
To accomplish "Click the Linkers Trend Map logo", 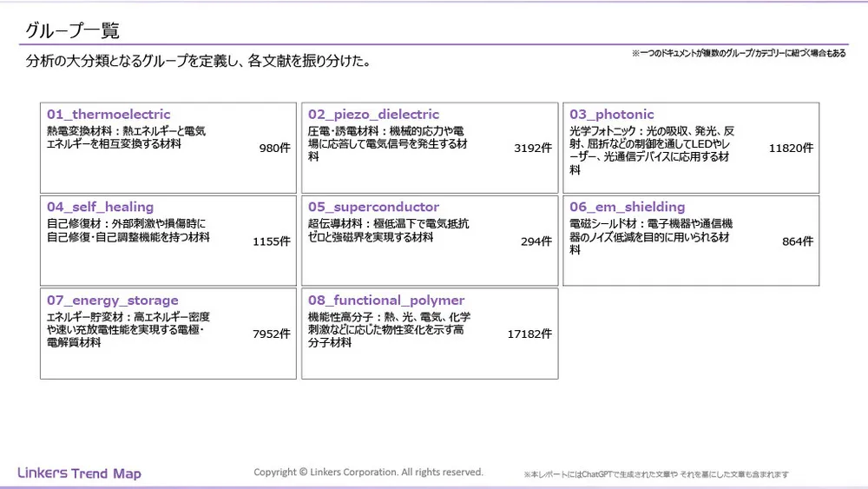I will pyautogui.click(x=79, y=473).
